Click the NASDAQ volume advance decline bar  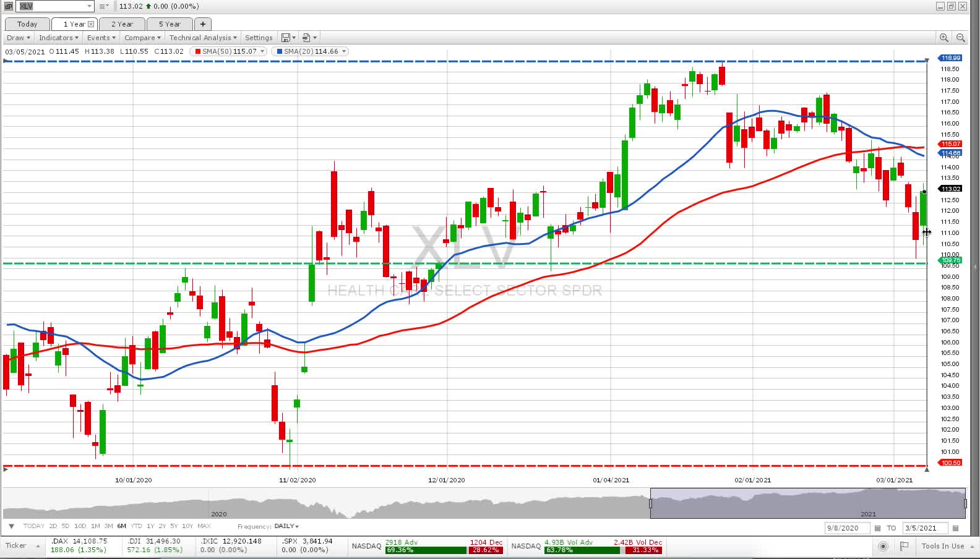603,550
